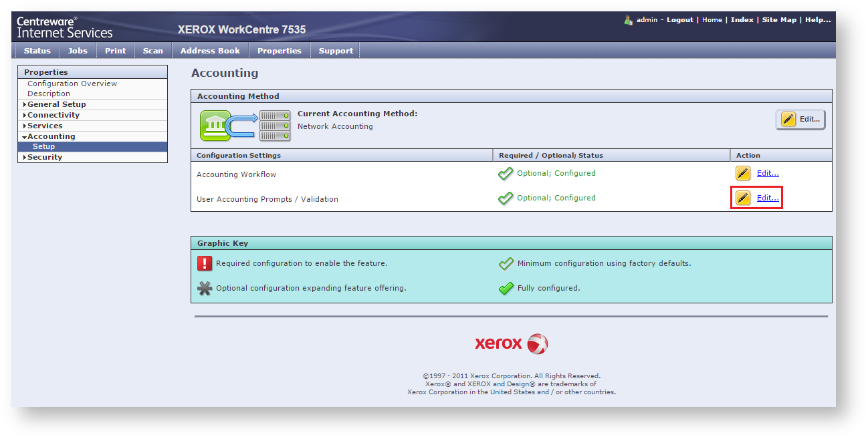
Task: Click the Accounting Method section header
Action: point(512,96)
